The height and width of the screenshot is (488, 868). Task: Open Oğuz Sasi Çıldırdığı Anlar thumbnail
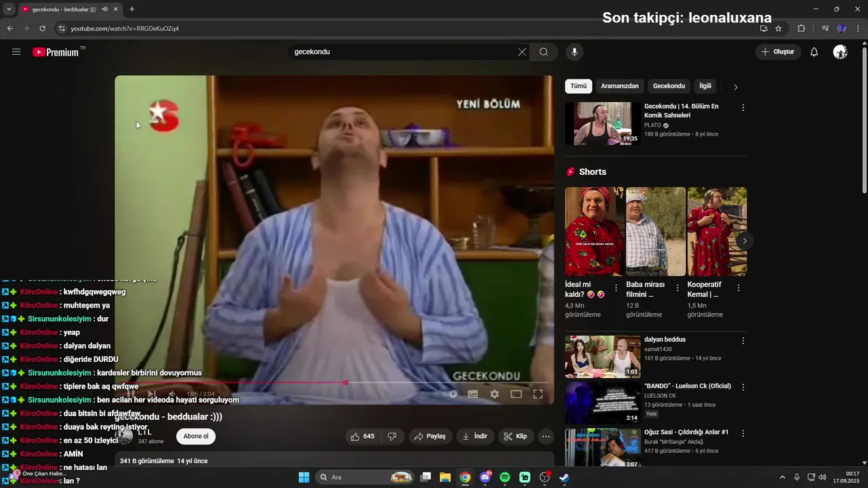(603, 447)
